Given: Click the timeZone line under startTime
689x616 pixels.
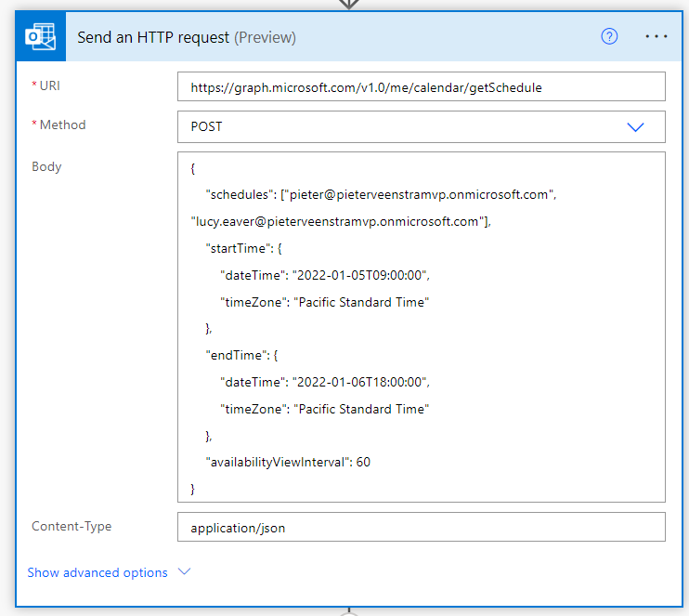Looking at the screenshot, I should pos(324,302).
